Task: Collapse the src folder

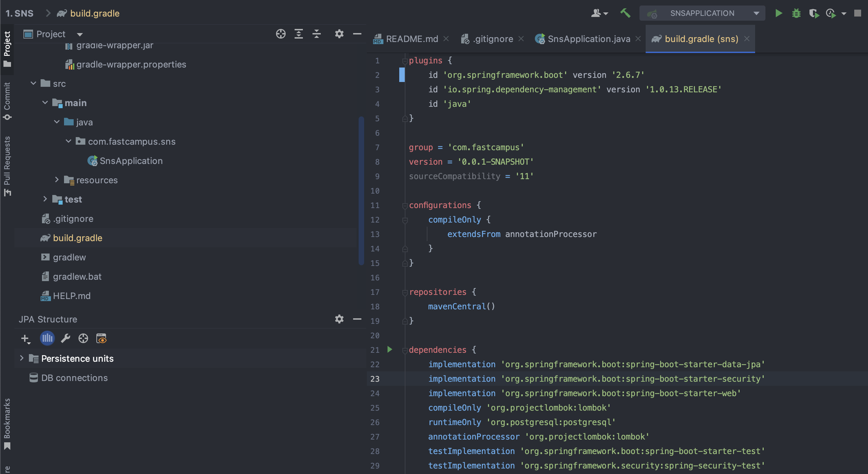Action: 33,83
